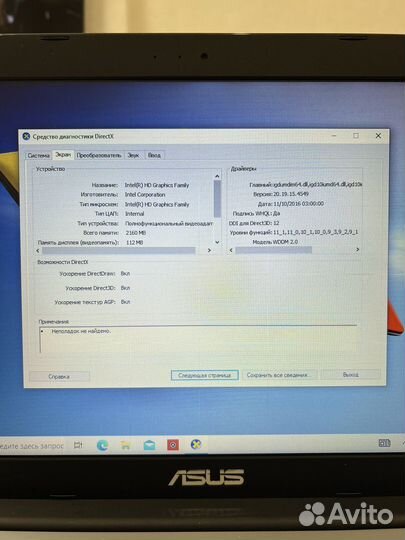Click the Название value Intel(R) HD Graphics Family
Screen dimensions: 405x540
tap(157, 185)
